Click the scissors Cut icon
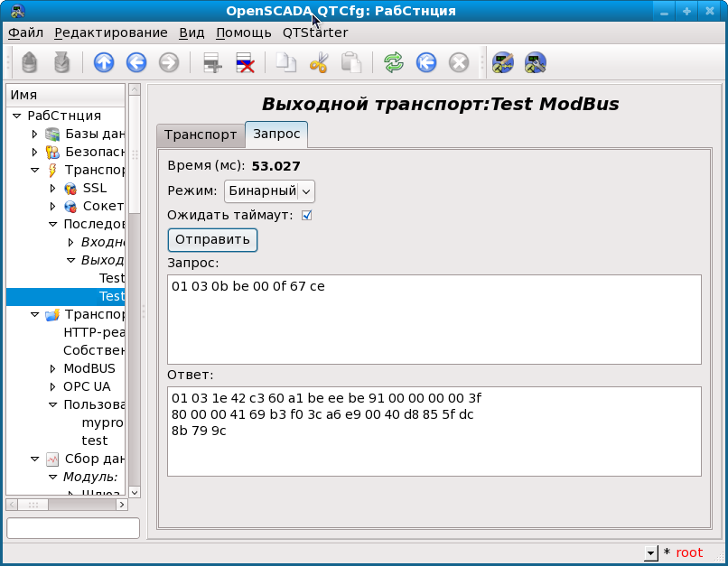 pyautogui.click(x=319, y=62)
